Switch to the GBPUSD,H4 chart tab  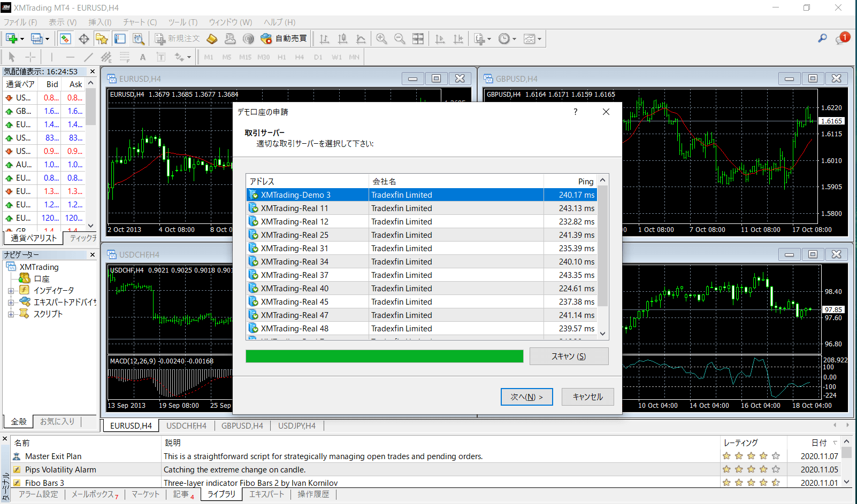(242, 426)
